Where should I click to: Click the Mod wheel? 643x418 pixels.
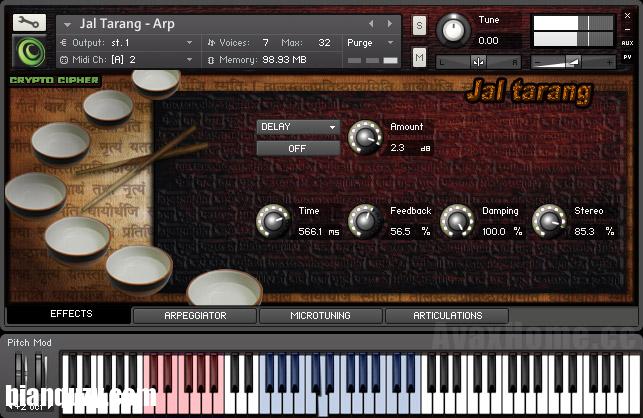point(40,371)
